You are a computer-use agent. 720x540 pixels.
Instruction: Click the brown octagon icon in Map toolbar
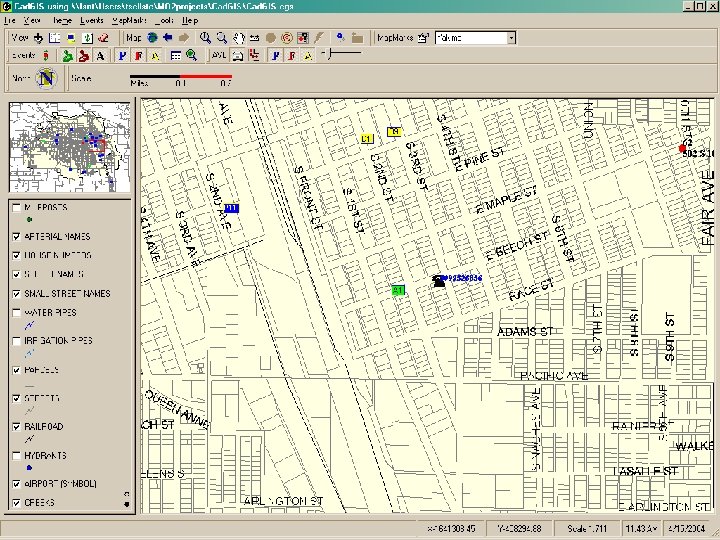coord(270,38)
